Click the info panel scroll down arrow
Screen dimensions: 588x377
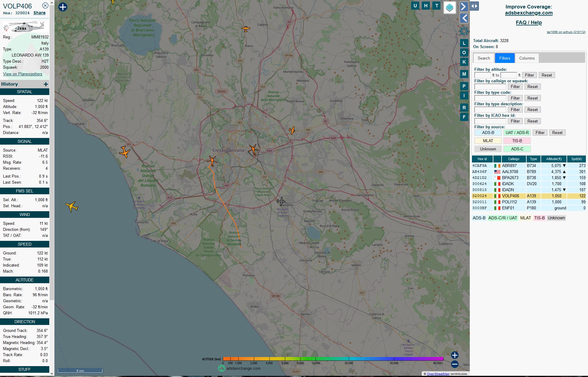pos(52,373)
